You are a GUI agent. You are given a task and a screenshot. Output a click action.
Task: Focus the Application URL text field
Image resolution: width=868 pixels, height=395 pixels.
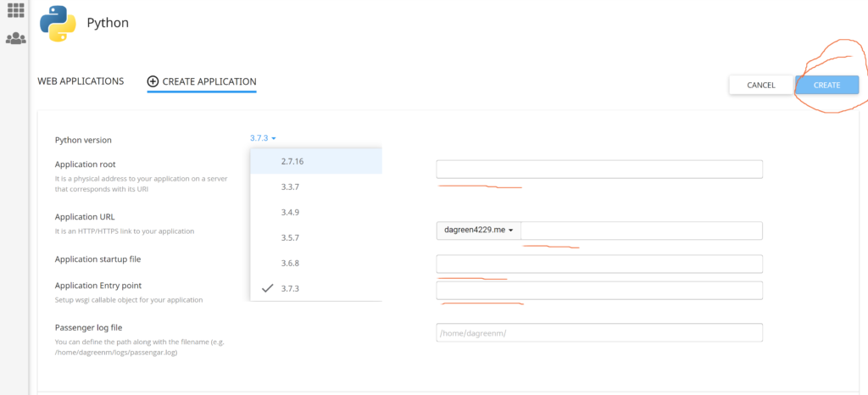click(642, 231)
